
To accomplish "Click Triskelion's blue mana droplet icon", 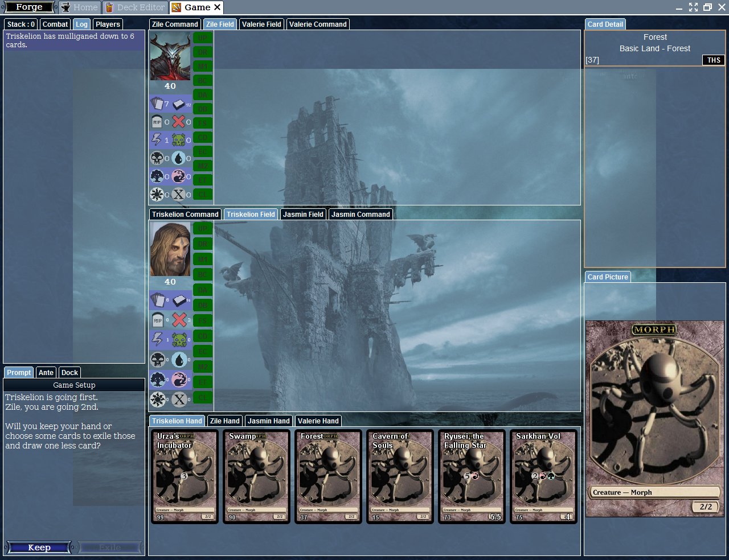I will [x=179, y=360].
